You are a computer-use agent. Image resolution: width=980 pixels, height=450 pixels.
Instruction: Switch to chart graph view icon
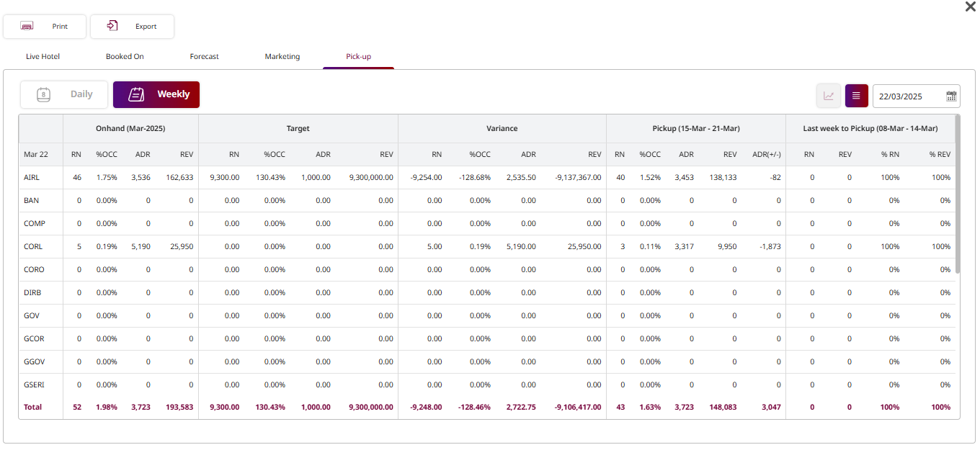tap(829, 96)
